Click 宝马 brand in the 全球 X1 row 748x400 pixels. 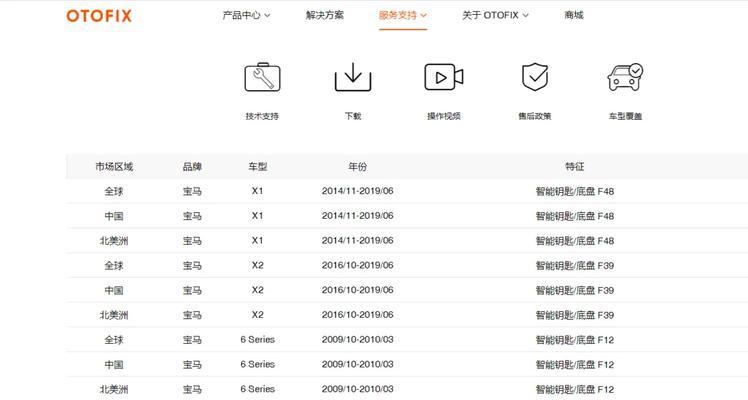coord(192,191)
